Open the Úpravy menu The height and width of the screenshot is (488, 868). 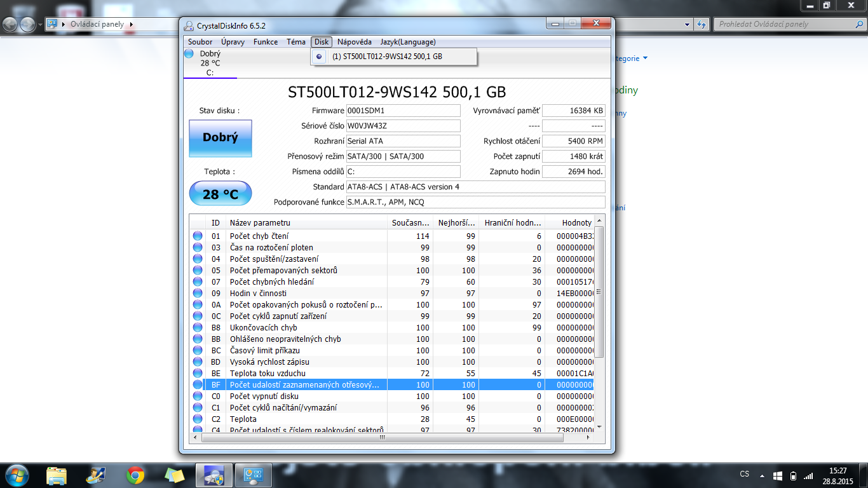click(x=233, y=42)
